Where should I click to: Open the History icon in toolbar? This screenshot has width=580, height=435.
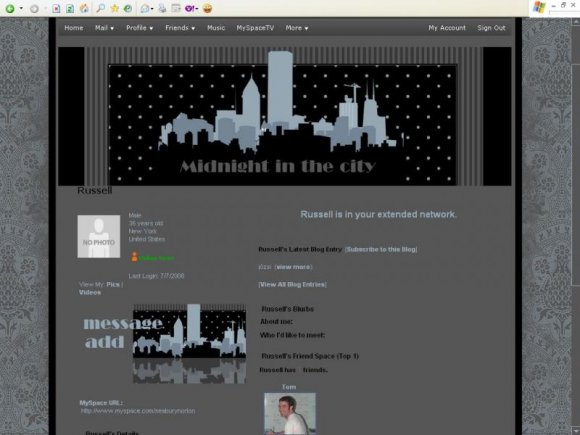[128, 8]
